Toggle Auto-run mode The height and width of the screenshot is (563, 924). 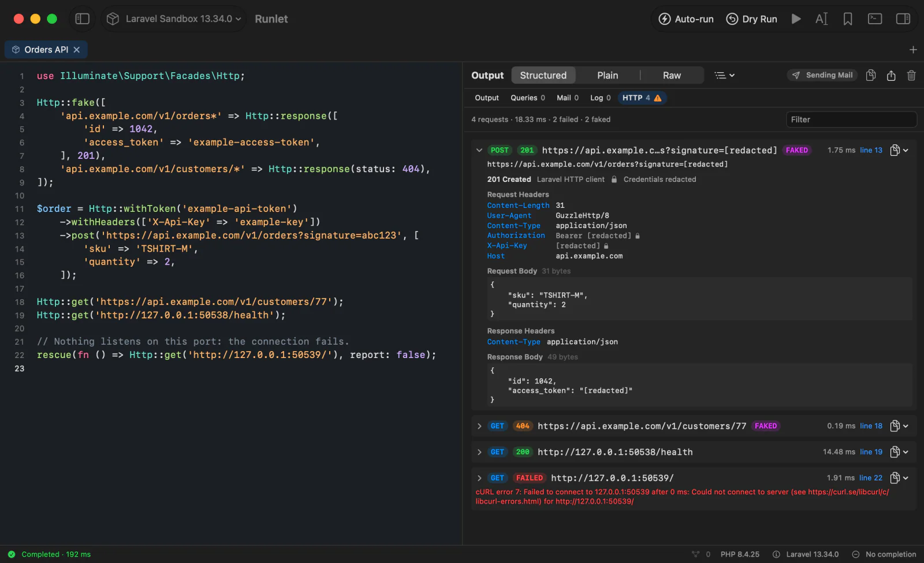pyautogui.click(x=686, y=19)
